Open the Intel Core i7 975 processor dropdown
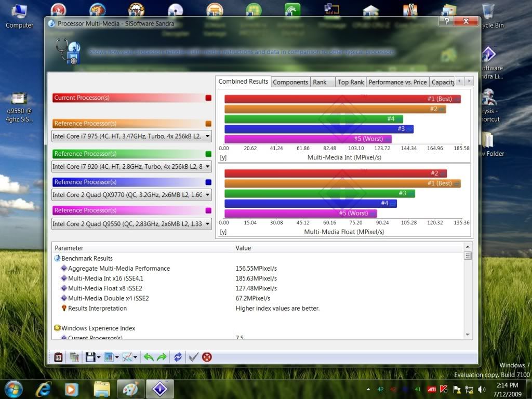 point(131,137)
